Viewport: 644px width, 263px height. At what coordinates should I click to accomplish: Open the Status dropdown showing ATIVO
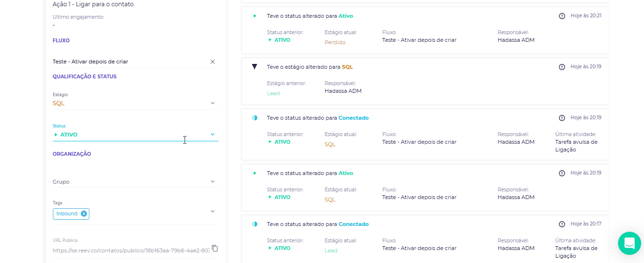pos(212,135)
